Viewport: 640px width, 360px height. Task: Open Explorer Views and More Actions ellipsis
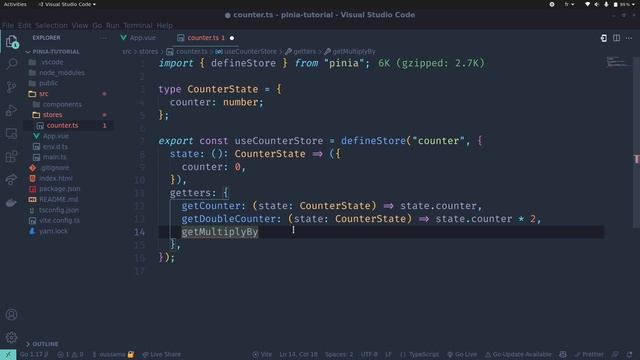[103, 38]
